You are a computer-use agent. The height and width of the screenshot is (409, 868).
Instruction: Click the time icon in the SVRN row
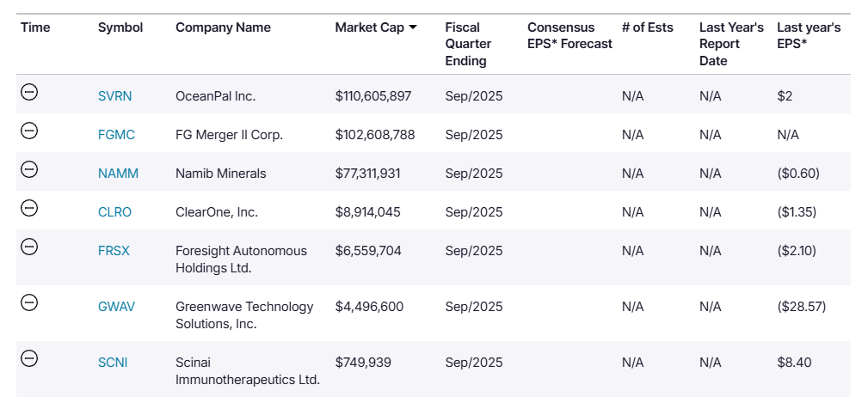tap(29, 92)
